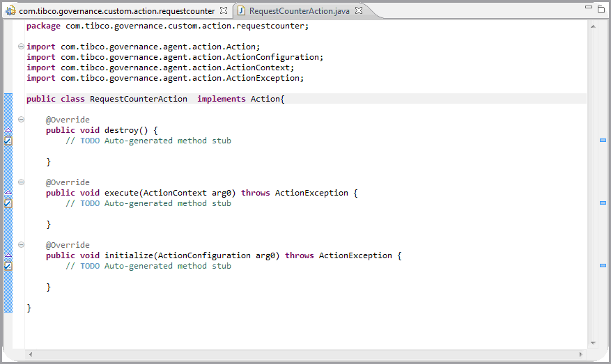611x364 pixels.
Task: Click the implements keyword in class declaration
Action: click(x=222, y=99)
